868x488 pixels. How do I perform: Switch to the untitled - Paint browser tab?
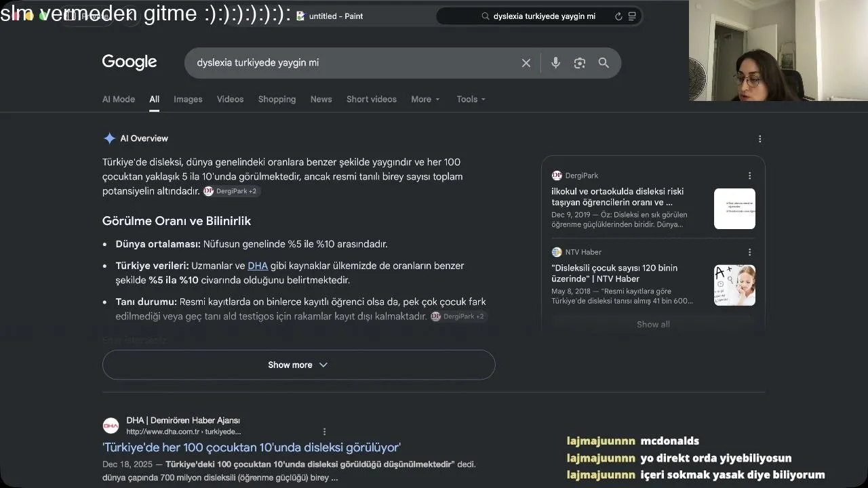coord(330,16)
